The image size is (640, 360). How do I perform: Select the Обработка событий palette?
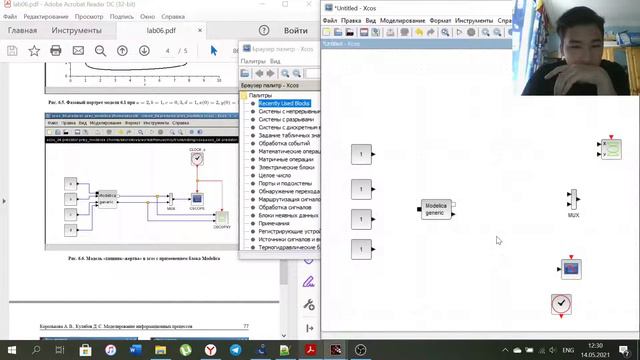(284, 143)
